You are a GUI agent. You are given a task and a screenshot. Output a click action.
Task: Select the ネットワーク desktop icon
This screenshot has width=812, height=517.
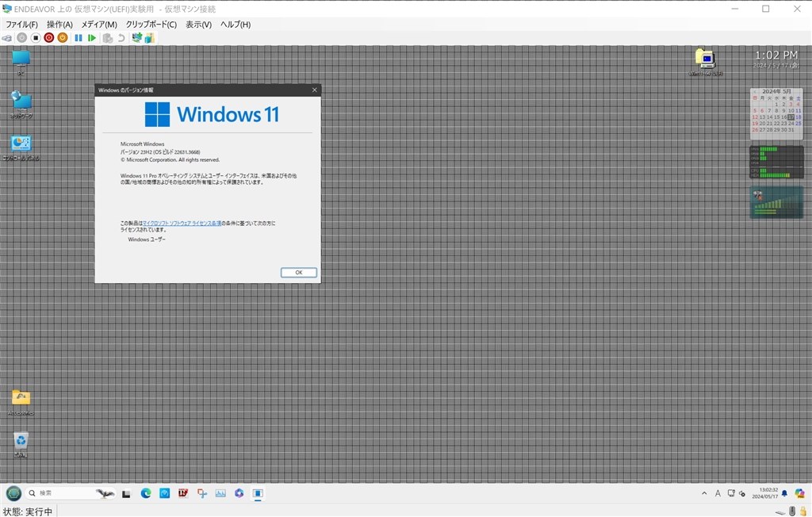tap(21, 105)
